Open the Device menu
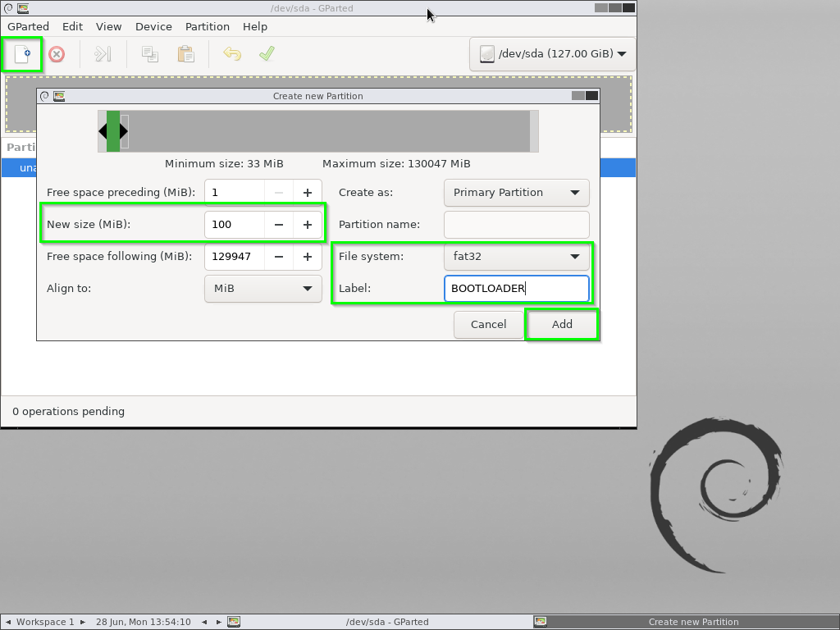This screenshot has width=840, height=630. click(x=153, y=27)
